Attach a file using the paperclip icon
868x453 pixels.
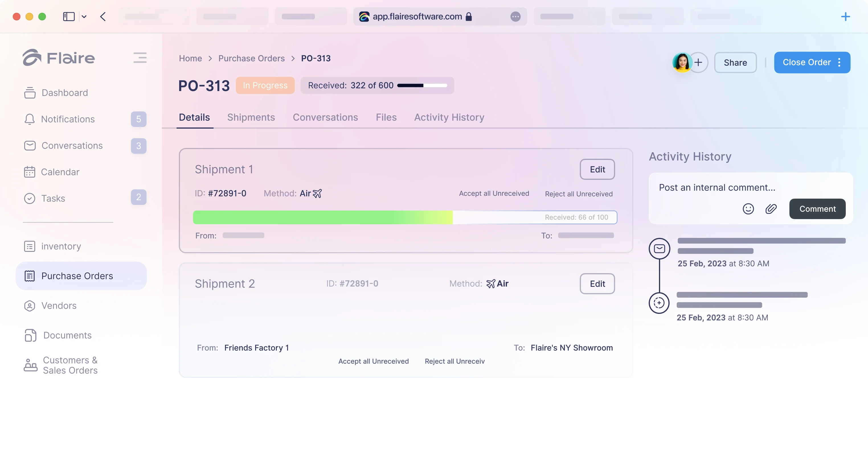click(x=771, y=209)
